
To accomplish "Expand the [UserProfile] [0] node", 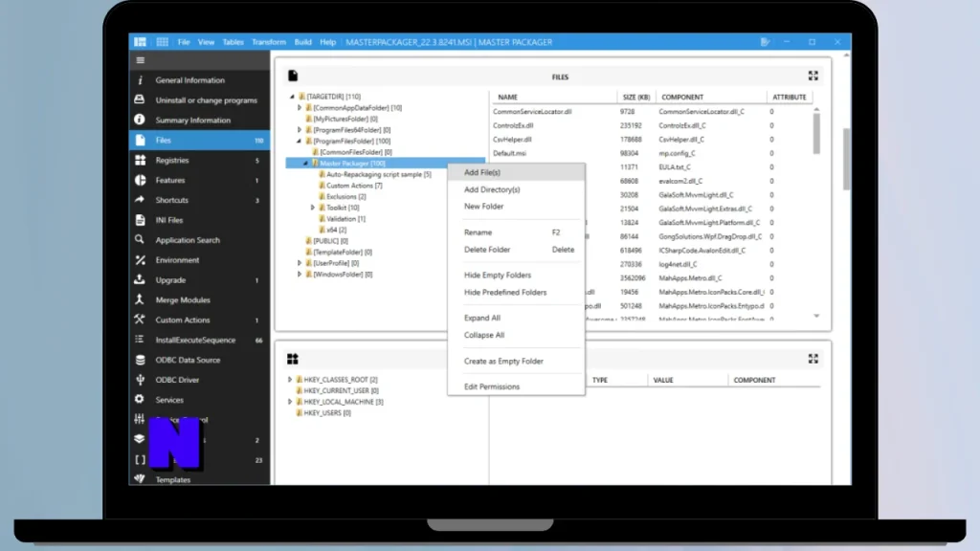I will coord(300,263).
